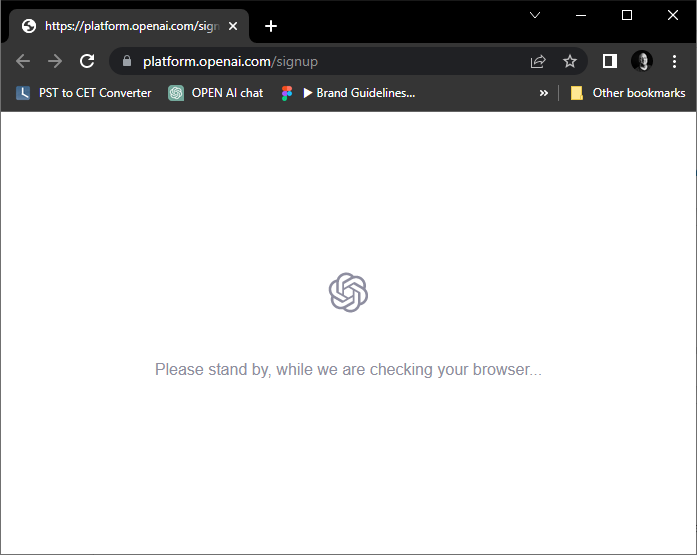Open the Other bookmarks folder
Image resolution: width=697 pixels, height=555 pixels.
(628, 93)
